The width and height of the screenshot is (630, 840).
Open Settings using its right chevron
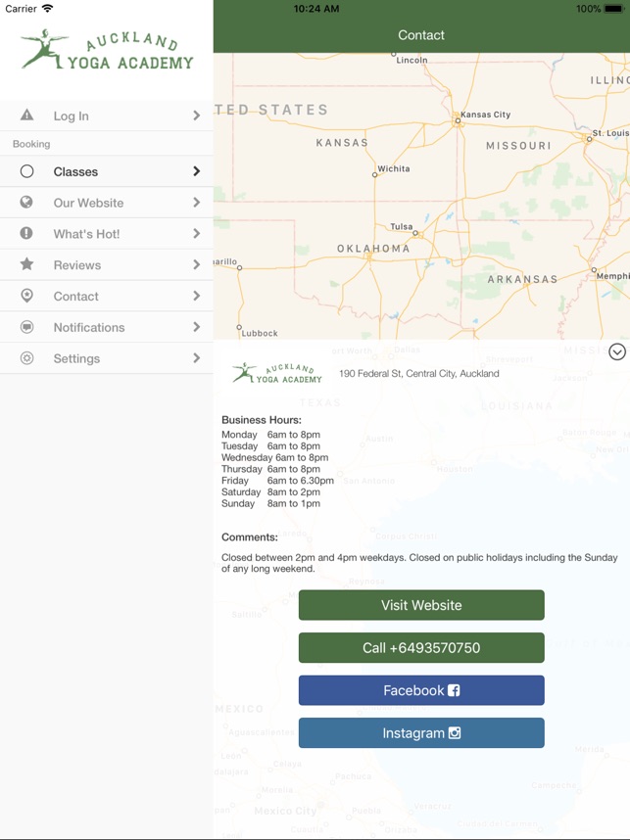[197, 358]
